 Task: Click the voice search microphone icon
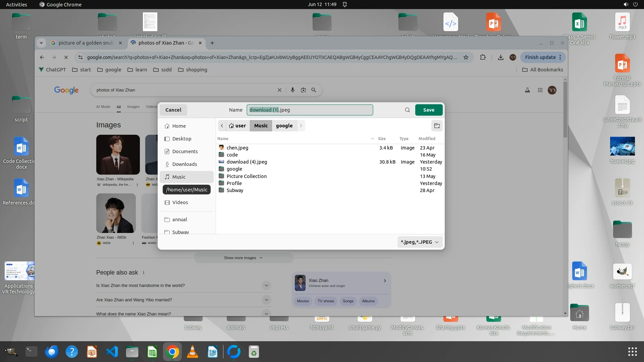tap(292, 90)
